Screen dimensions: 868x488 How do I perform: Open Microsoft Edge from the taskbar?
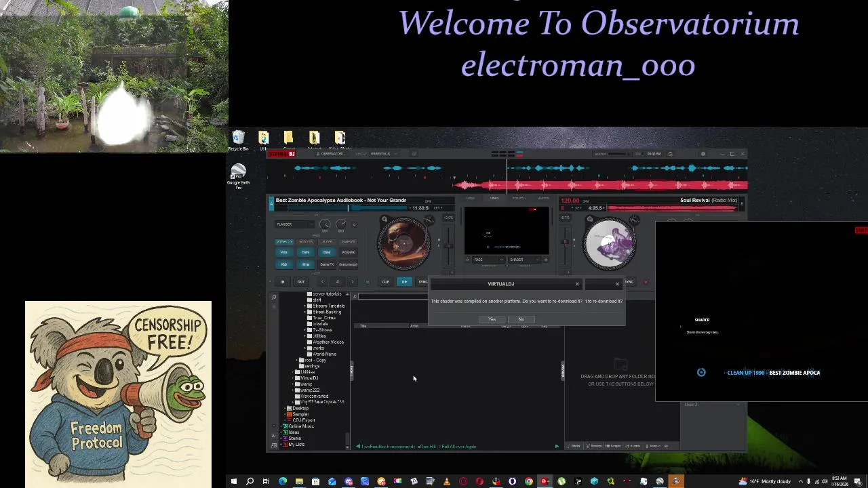(283, 481)
